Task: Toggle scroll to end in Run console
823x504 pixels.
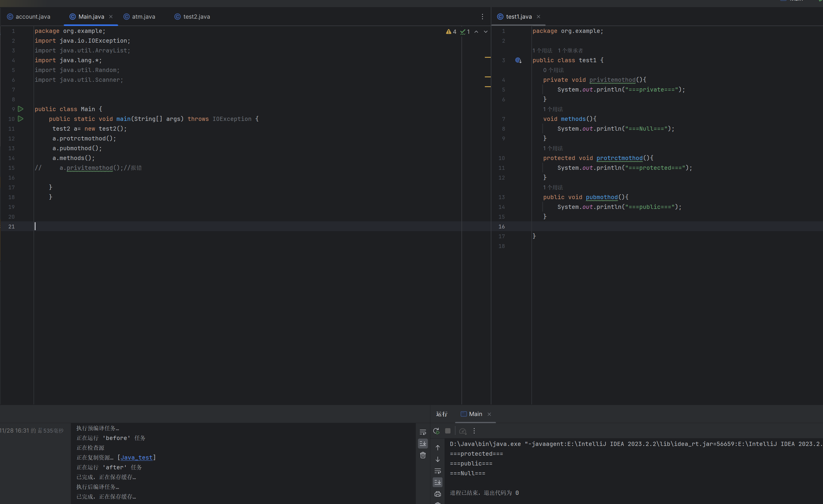Action: (437, 482)
